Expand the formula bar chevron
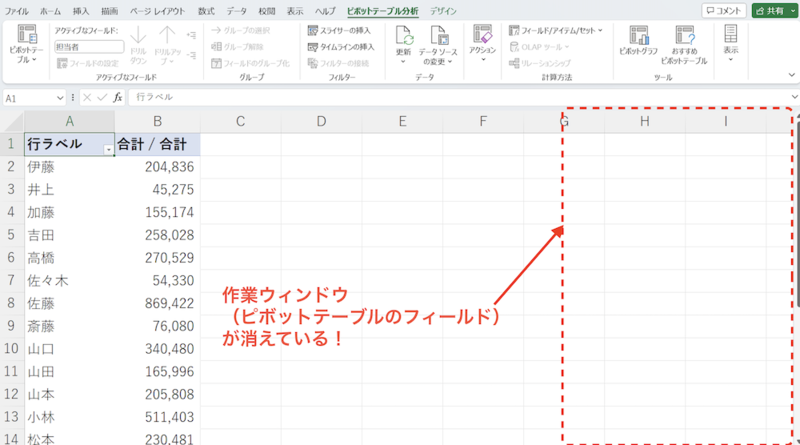800x445 pixels. click(795, 97)
